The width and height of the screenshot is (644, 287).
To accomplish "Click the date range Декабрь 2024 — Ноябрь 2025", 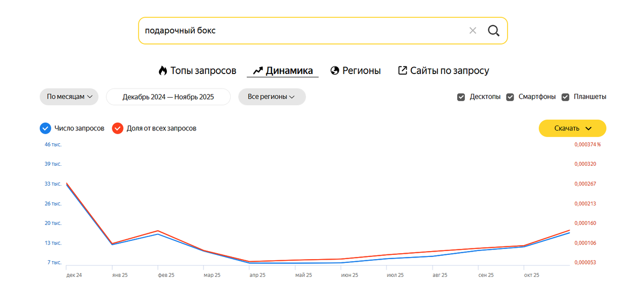I will (x=168, y=97).
